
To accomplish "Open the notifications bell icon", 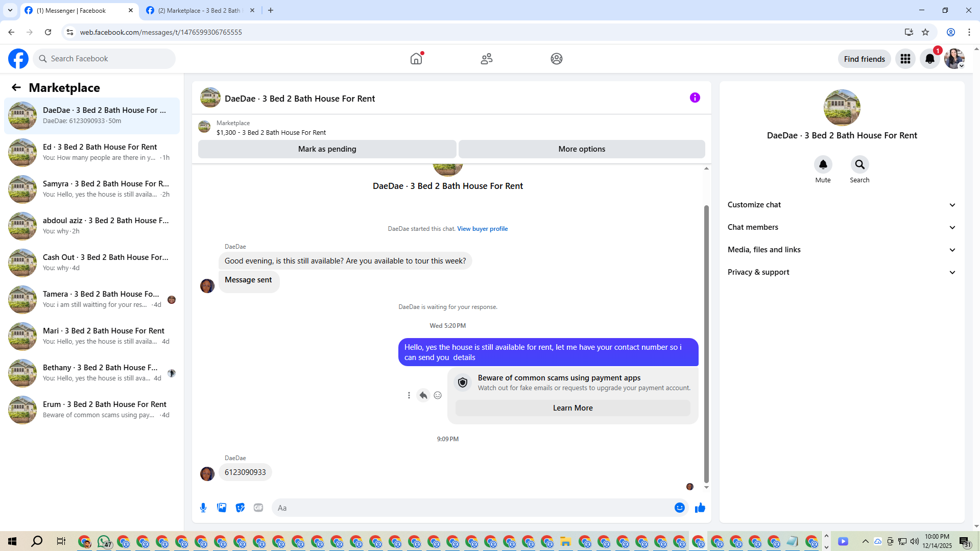I will click(930, 59).
